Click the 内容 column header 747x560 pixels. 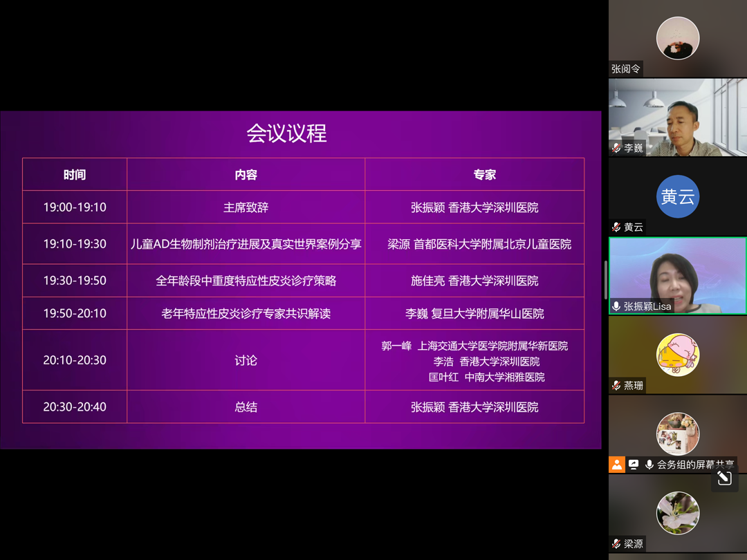click(246, 175)
